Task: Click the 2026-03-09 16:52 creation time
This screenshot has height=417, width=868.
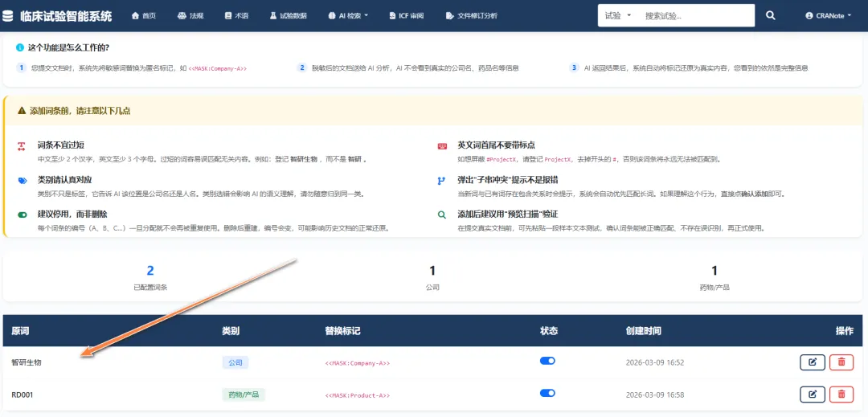Action: click(655, 363)
